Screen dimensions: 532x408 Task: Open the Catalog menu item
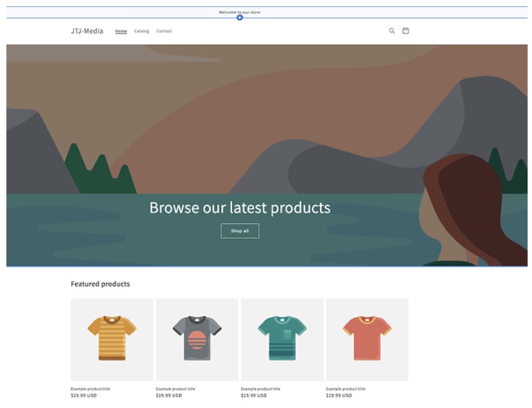click(x=141, y=31)
